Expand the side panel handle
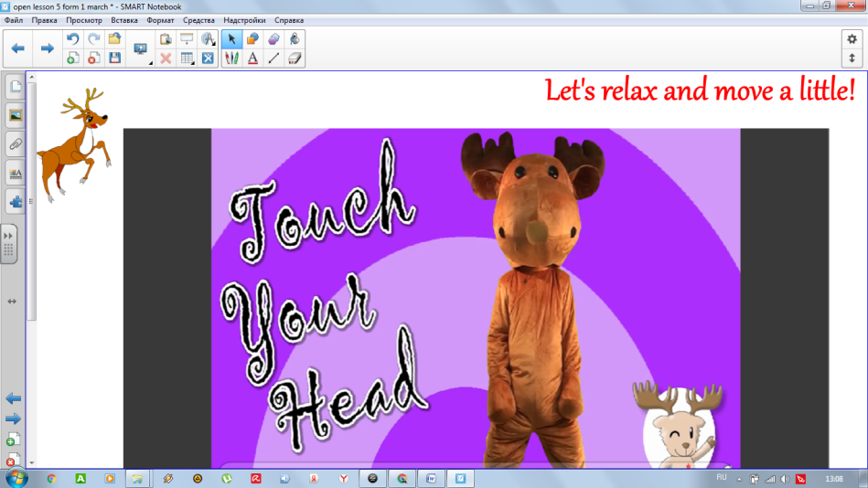Viewport: 868px width, 488px height. tap(9, 244)
